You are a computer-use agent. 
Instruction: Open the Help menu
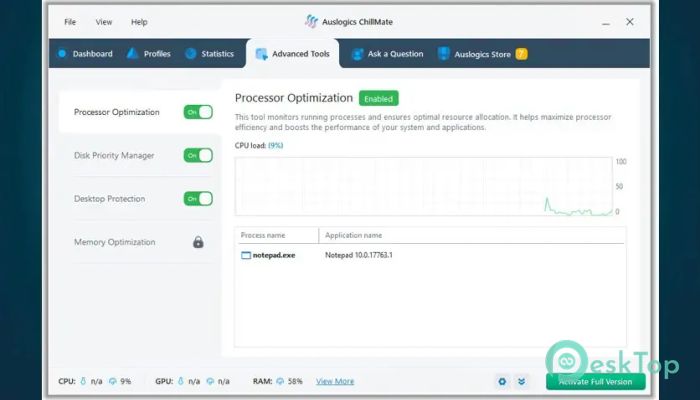(x=139, y=22)
